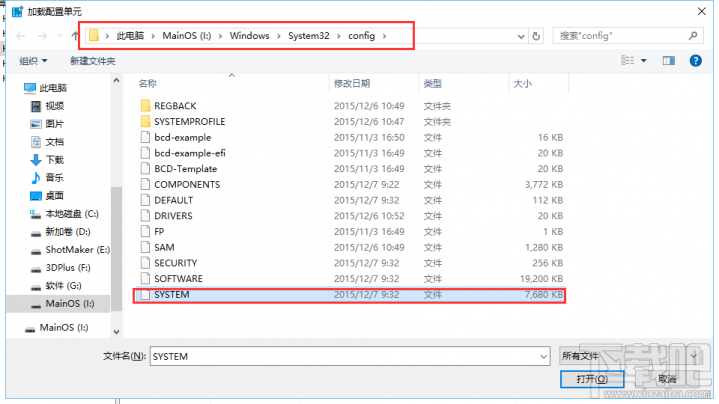Close the 加载配置单元 dialog
Image resolution: width=719 pixels, height=404 pixels.
click(702, 11)
